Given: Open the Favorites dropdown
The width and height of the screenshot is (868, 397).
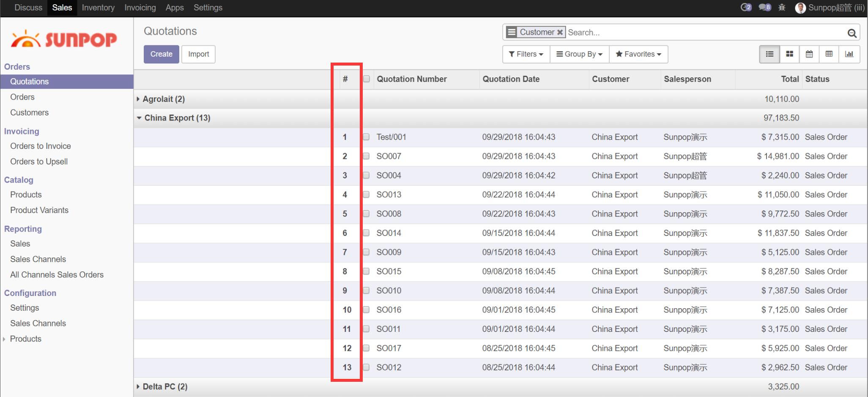Looking at the screenshot, I should tap(638, 54).
